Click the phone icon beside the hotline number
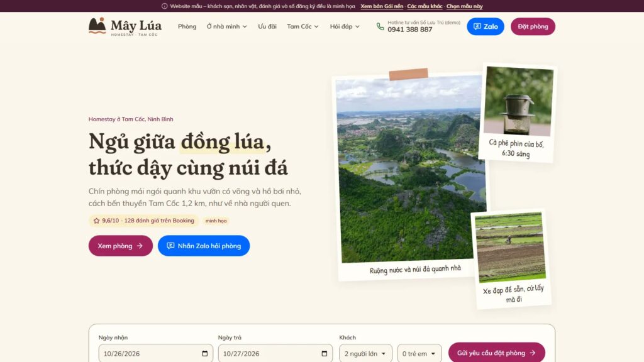 (380, 26)
